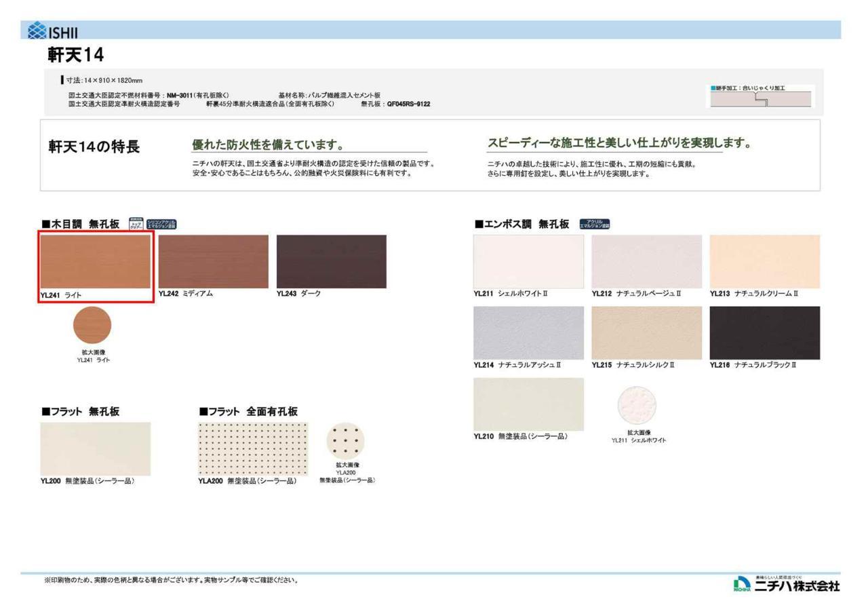Open the round YL211 シェルホワイト enlarged image
This screenshot has height=614, width=868.
pos(637,405)
